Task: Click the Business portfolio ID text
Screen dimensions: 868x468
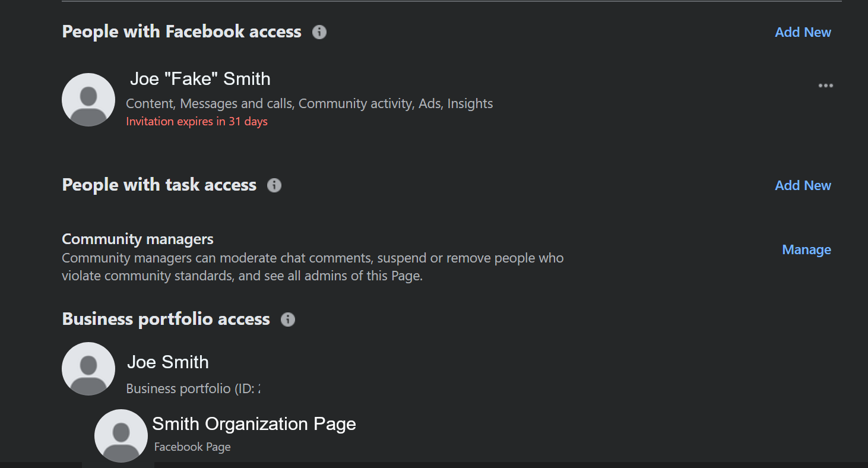Action: 194,389
